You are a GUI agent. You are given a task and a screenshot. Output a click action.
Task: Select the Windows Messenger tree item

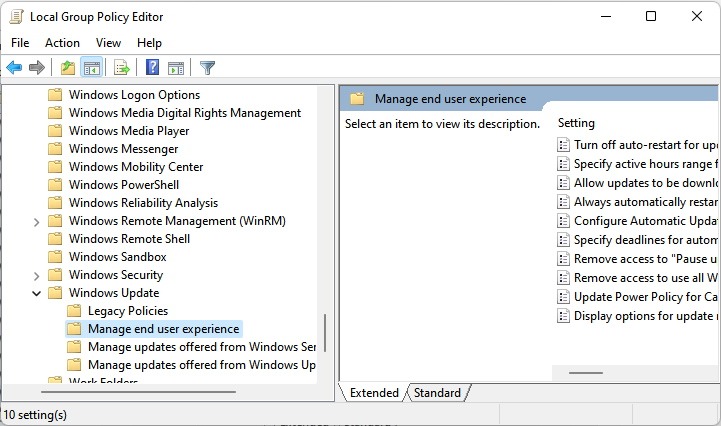click(123, 149)
